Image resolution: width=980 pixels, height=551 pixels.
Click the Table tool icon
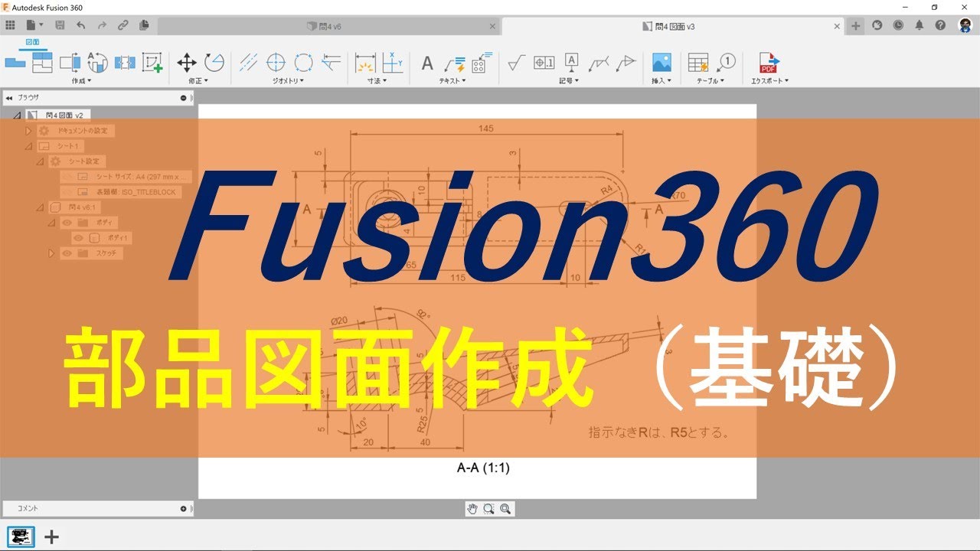[x=698, y=62]
